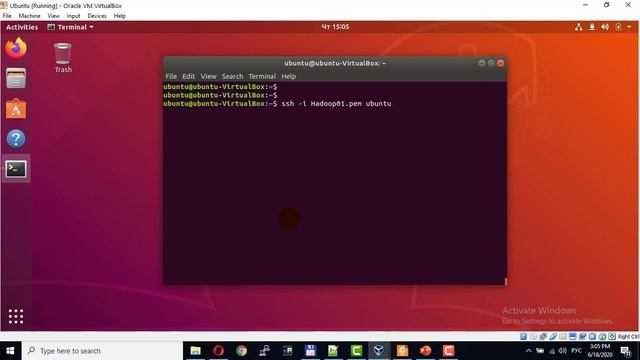Open Google Chrome from the taskbar
640x360 pixels.
click(241, 351)
